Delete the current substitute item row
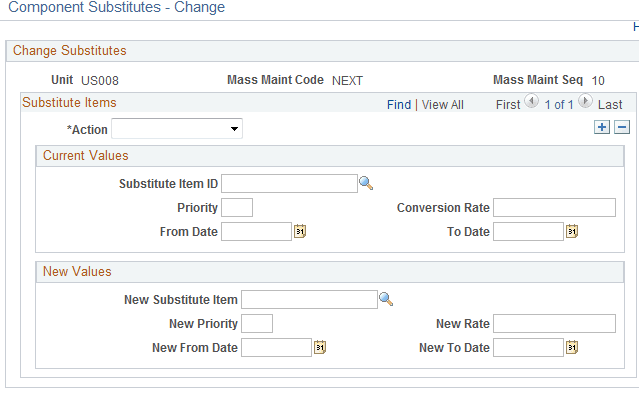 coord(622,127)
